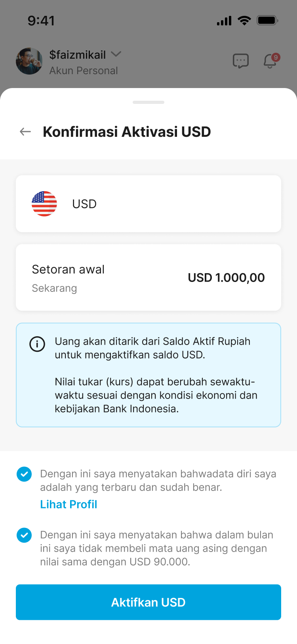Tap the battery indicator in status bar
Viewport: 297px width, 644px height.
[x=267, y=20]
